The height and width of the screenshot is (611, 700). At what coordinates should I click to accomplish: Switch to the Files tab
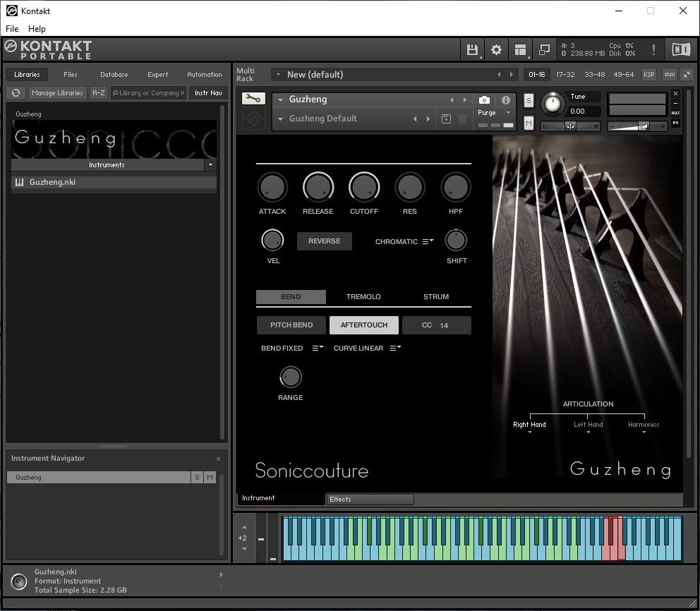[x=70, y=75]
